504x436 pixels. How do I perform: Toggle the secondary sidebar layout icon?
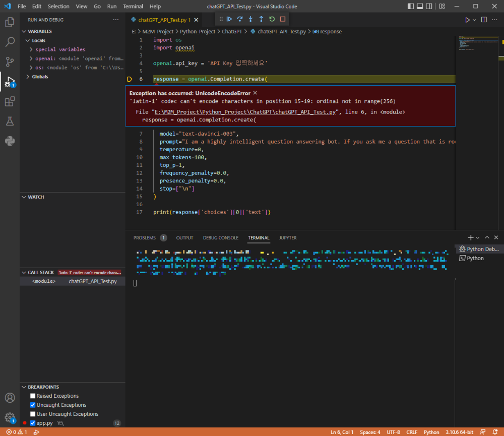[429, 7]
